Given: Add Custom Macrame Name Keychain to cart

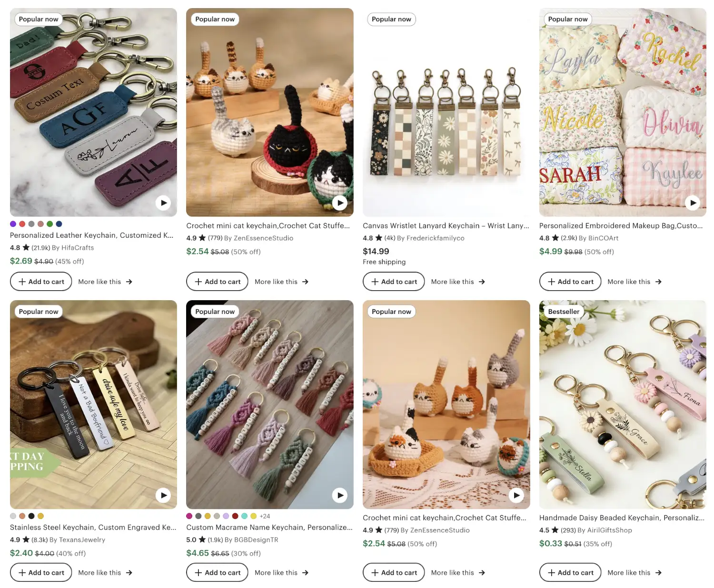Looking at the screenshot, I should click(x=217, y=573).
